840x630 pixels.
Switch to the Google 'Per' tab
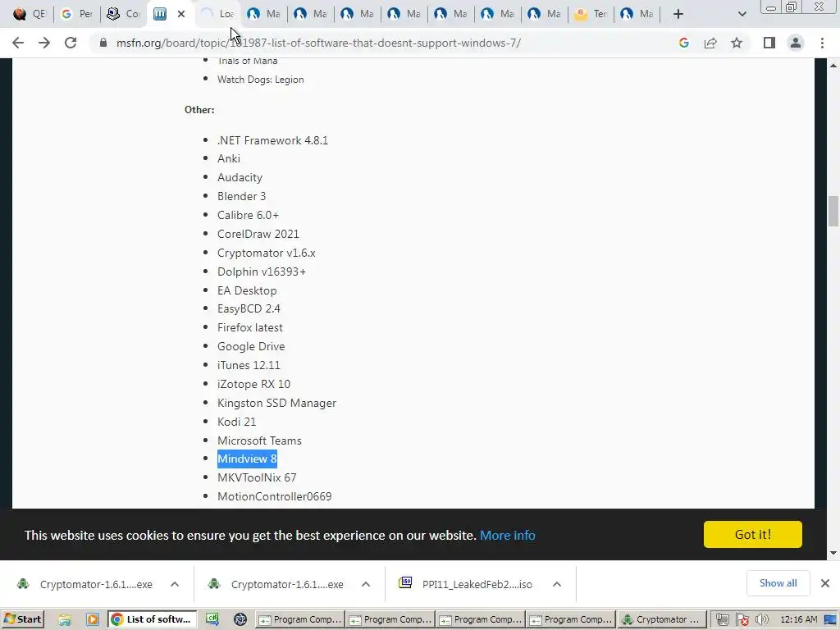click(76, 14)
